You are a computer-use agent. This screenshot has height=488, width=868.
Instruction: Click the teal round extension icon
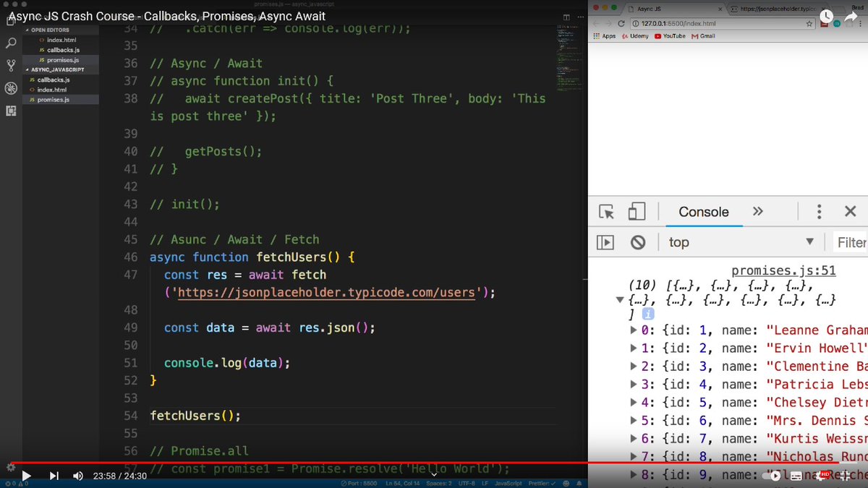[837, 24]
